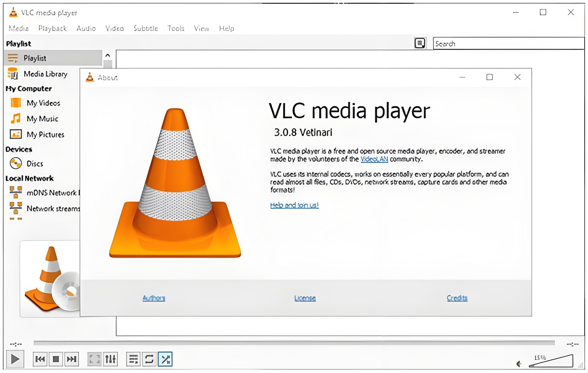Disable the highlighted shuffle button
Image resolution: width=588 pixels, height=373 pixels.
tap(165, 359)
